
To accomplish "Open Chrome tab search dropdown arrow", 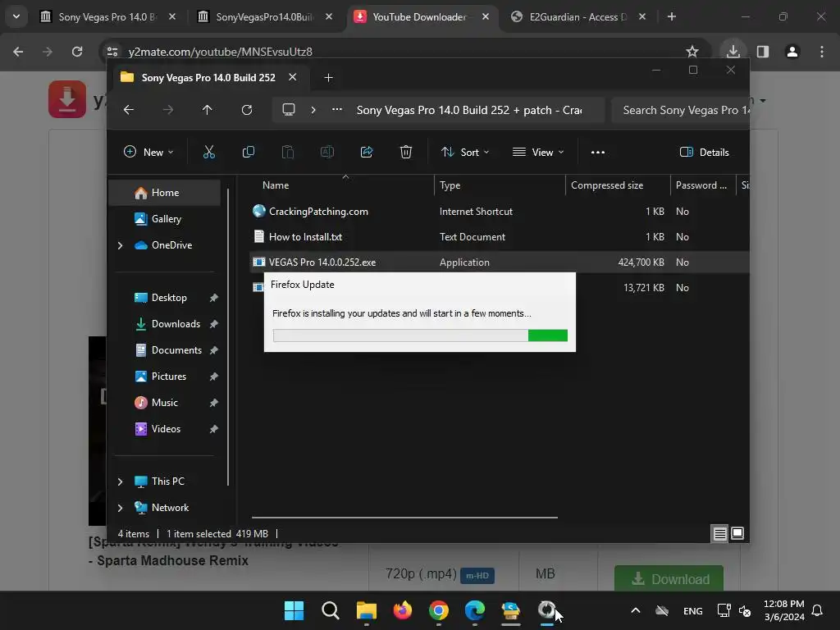I will (x=16, y=16).
